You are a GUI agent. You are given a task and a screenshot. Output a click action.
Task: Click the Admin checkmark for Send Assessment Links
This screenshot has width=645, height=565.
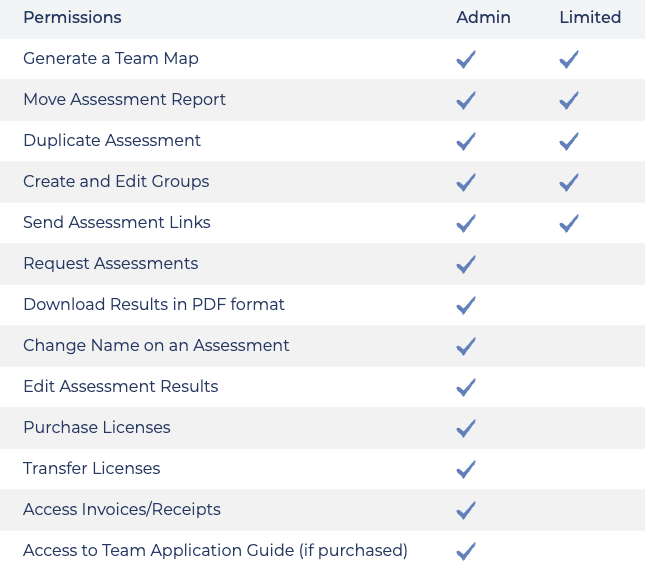(x=466, y=223)
